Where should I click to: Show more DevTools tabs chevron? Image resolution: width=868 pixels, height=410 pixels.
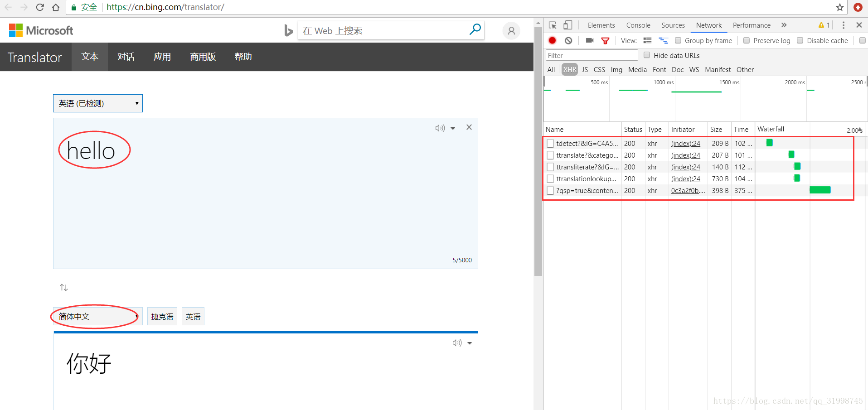pyautogui.click(x=784, y=25)
